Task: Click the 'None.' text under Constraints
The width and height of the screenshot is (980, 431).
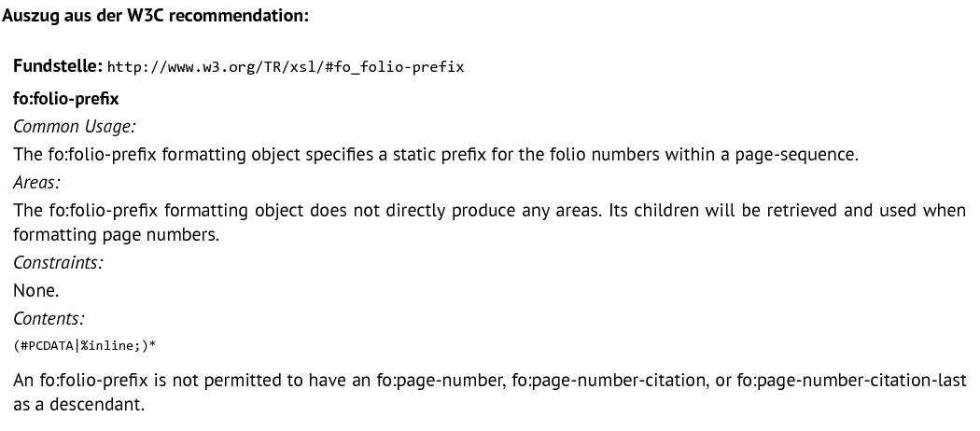Action: coord(36,290)
